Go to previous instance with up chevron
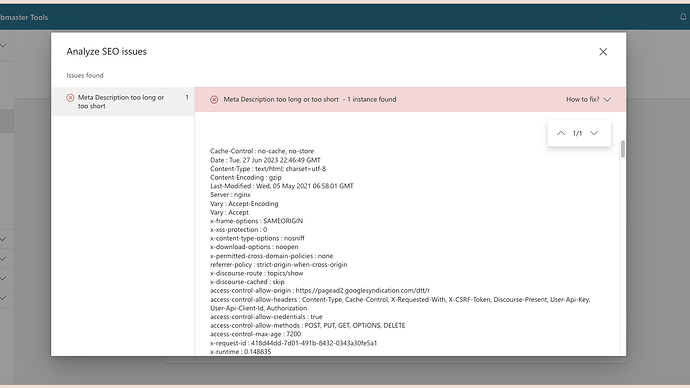Viewport: 690px width, 388px height. pos(561,133)
